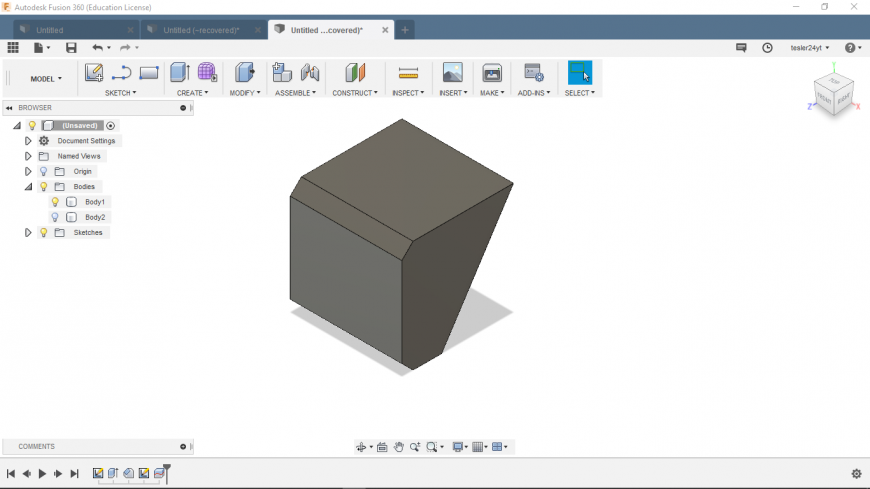Select the Measure tool under Inspect

point(408,72)
